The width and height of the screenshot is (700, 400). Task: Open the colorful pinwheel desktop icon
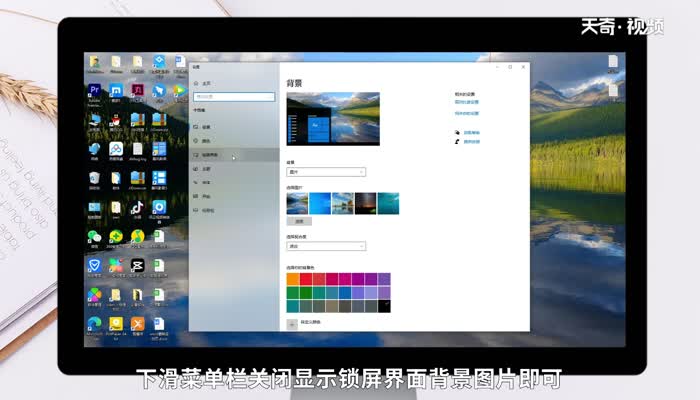(x=94, y=295)
